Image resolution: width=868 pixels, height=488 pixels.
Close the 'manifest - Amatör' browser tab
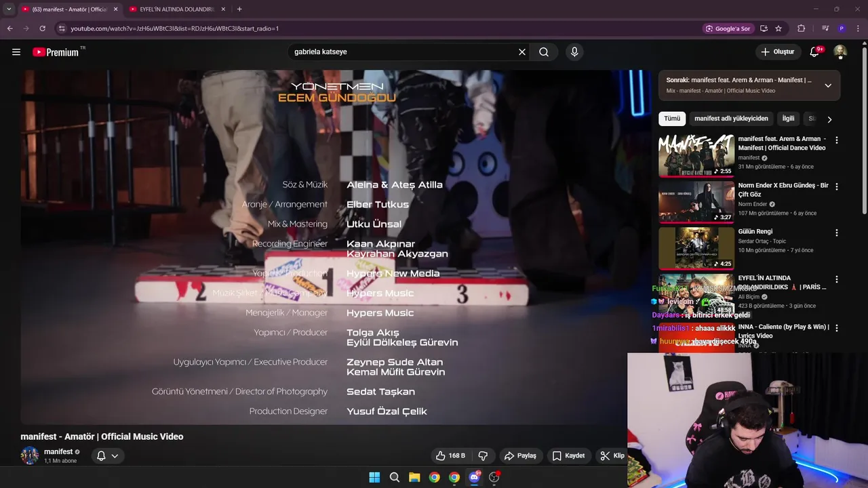115,9
